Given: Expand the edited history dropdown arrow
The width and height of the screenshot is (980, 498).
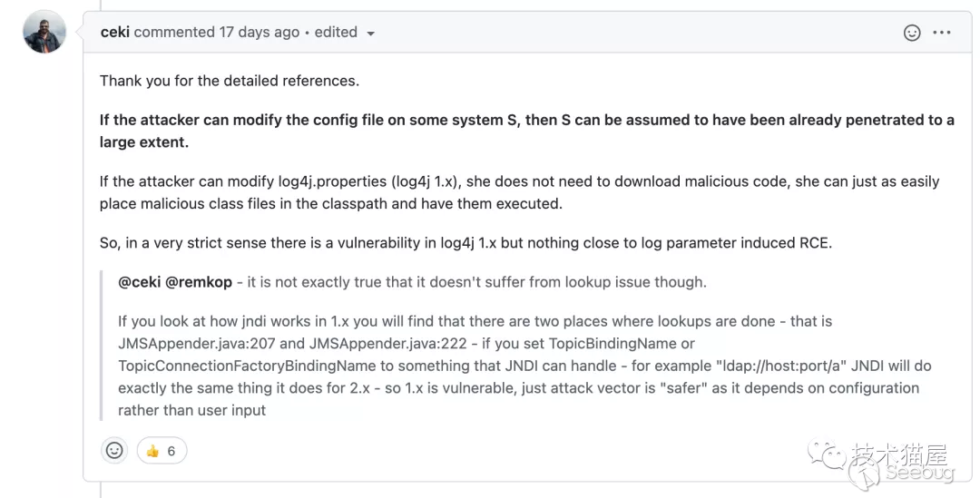Looking at the screenshot, I should point(370,34).
